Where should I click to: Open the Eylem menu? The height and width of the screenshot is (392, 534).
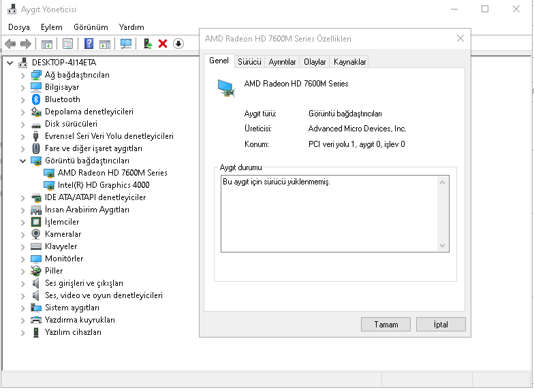pos(52,27)
